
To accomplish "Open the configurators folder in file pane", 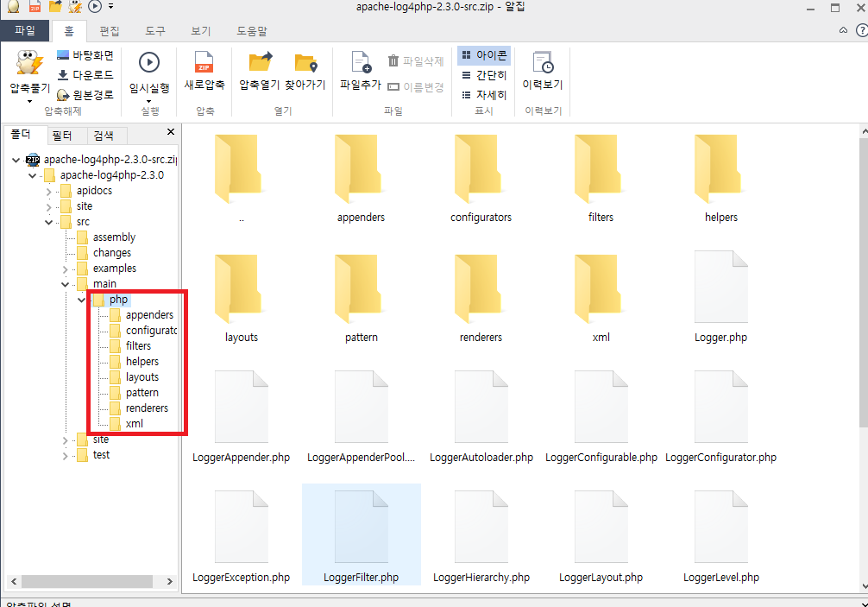I will coord(481,179).
